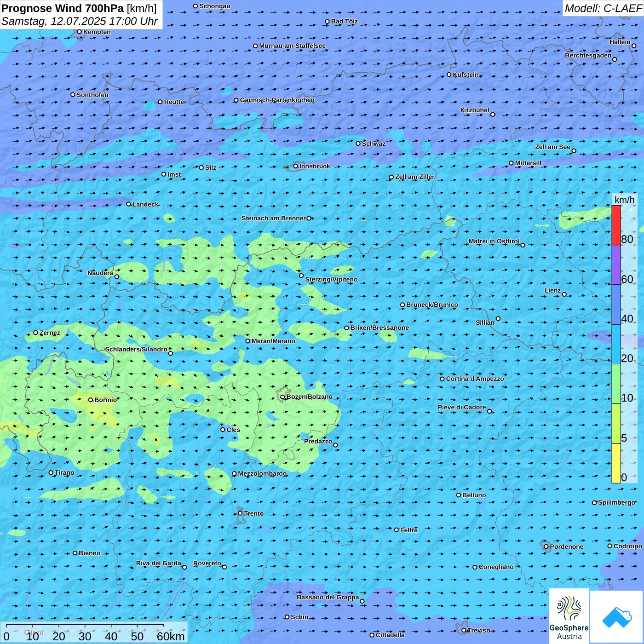Click the Sonthofen marker
This screenshot has height=644, width=644.
click(x=73, y=95)
